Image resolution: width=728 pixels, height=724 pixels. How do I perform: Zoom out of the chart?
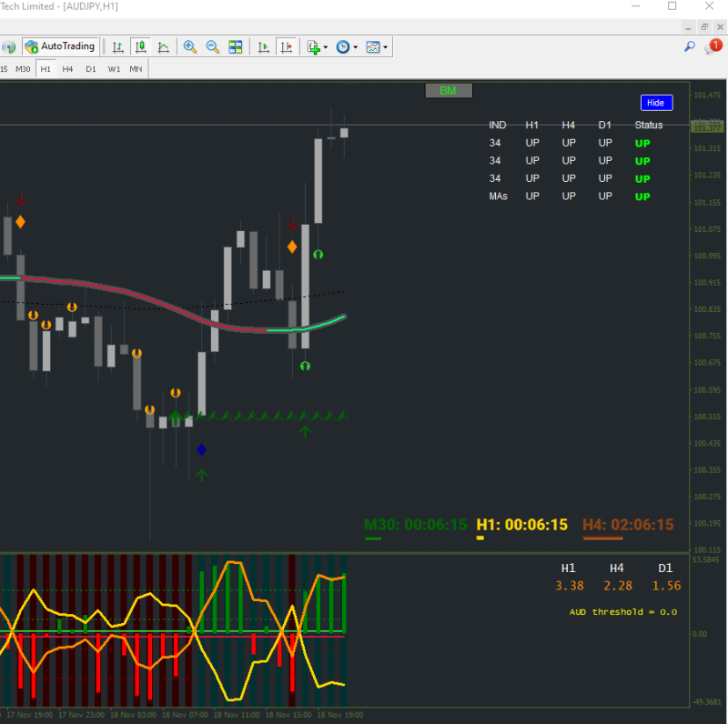click(x=213, y=47)
